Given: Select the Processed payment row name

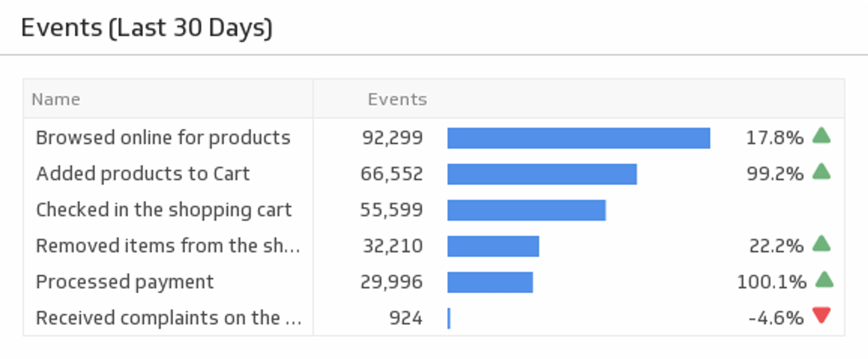Looking at the screenshot, I should tap(125, 282).
